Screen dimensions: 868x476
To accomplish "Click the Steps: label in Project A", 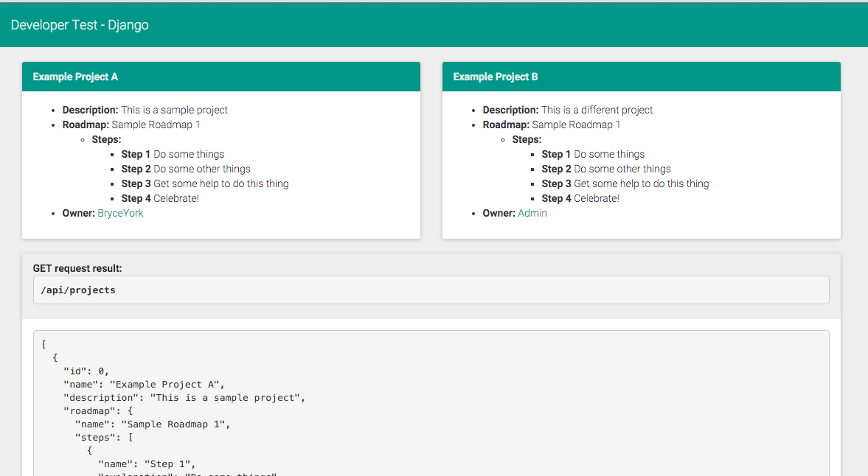I will (x=106, y=140).
